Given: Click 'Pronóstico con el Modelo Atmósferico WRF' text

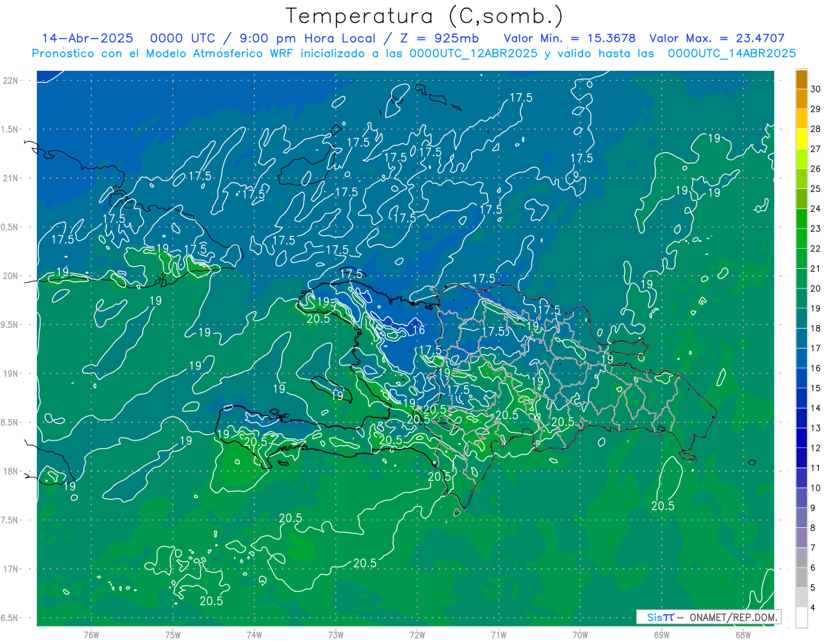Looking at the screenshot, I should (163, 53).
